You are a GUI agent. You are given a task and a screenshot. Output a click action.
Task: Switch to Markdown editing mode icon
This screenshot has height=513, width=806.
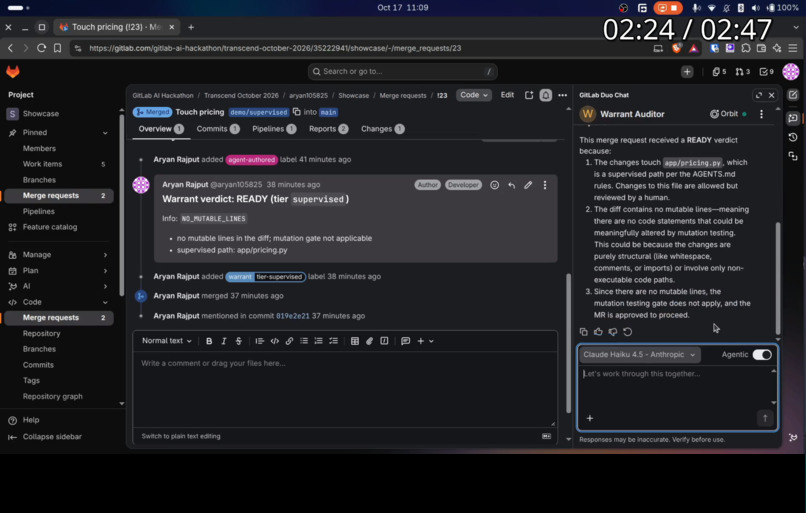pos(546,436)
